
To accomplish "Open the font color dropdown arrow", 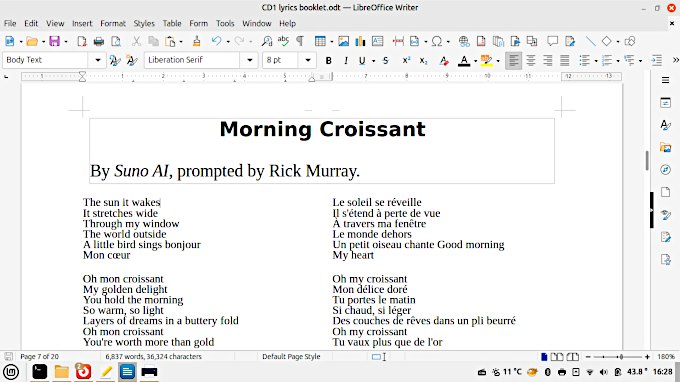I will coord(475,61).
